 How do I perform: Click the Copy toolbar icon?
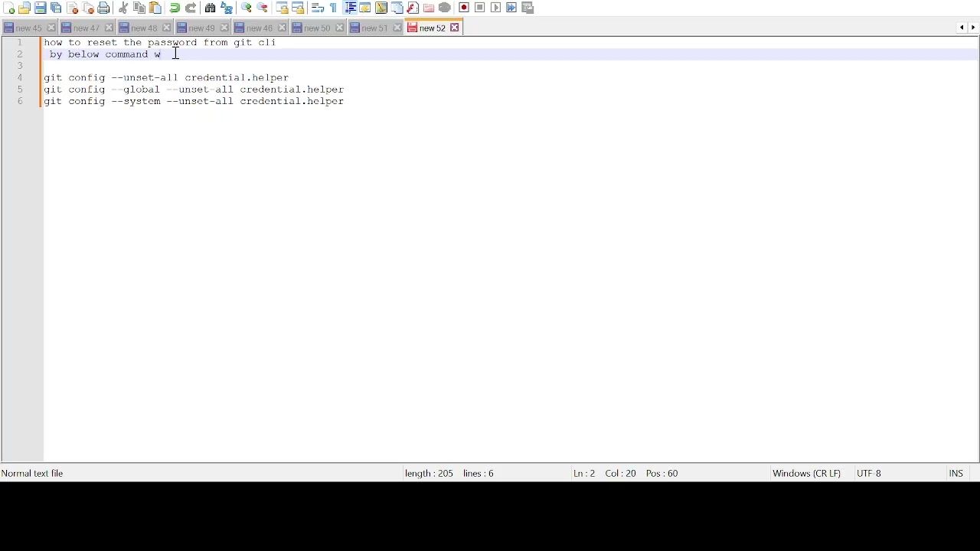click(x=139, y=8)
